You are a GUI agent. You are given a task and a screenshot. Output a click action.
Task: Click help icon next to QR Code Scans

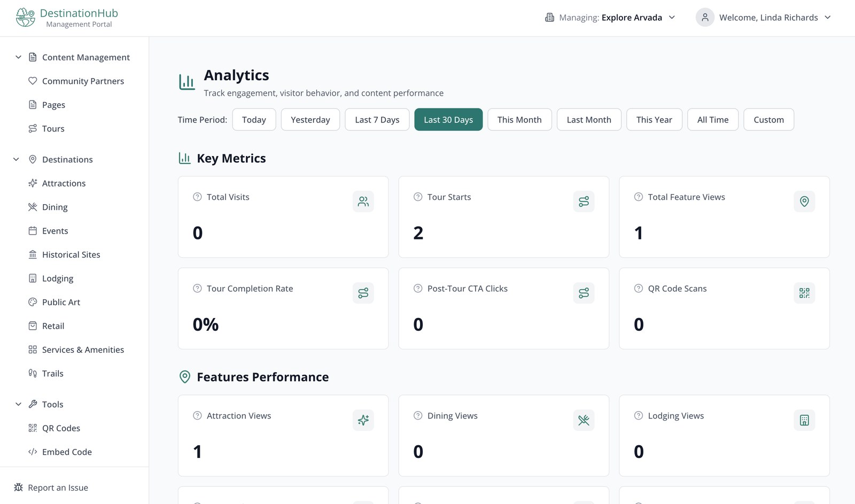pos(639,288)
